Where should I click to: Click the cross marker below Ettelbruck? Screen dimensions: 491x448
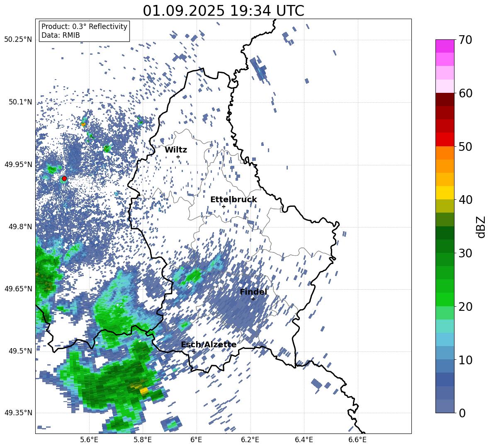coord(224,206)
